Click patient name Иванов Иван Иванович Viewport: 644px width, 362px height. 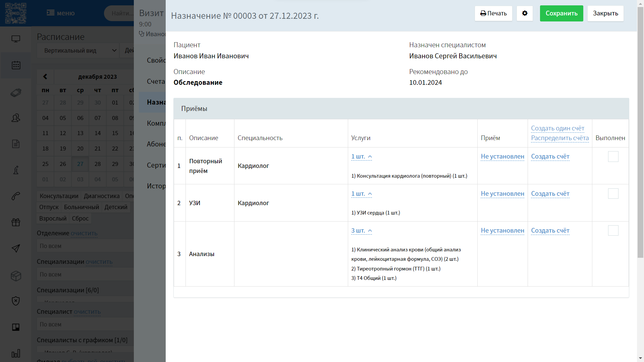tap(211, 56)
